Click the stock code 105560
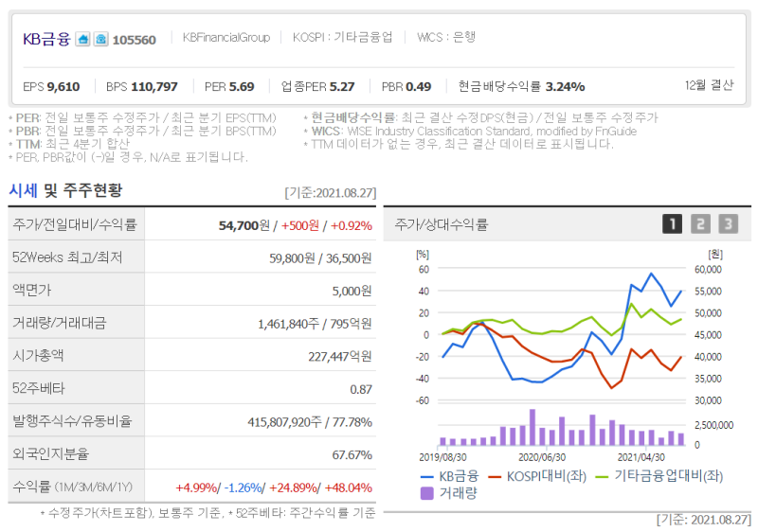 pos(134,40)
